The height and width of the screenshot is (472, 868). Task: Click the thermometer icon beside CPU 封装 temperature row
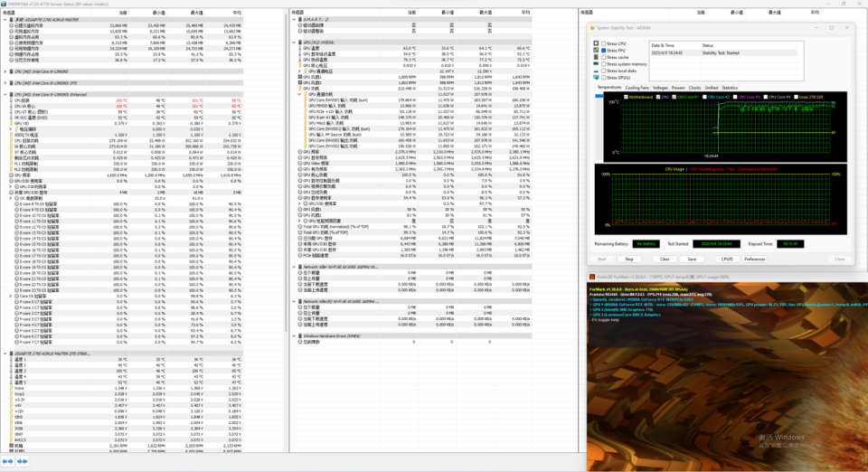[9, 99]
